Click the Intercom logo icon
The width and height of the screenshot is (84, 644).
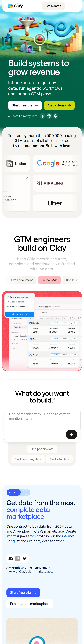(x=18, y=558)
